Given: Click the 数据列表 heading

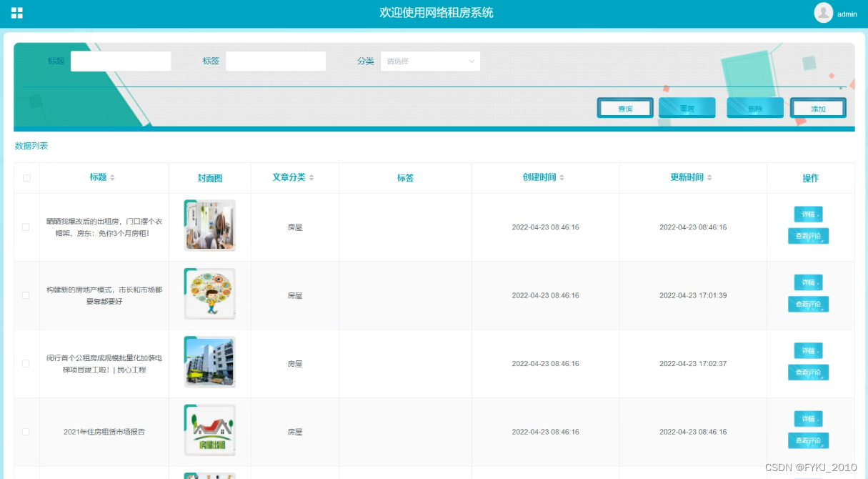Looking at the screenshot, I should click(x=31, y=146).
